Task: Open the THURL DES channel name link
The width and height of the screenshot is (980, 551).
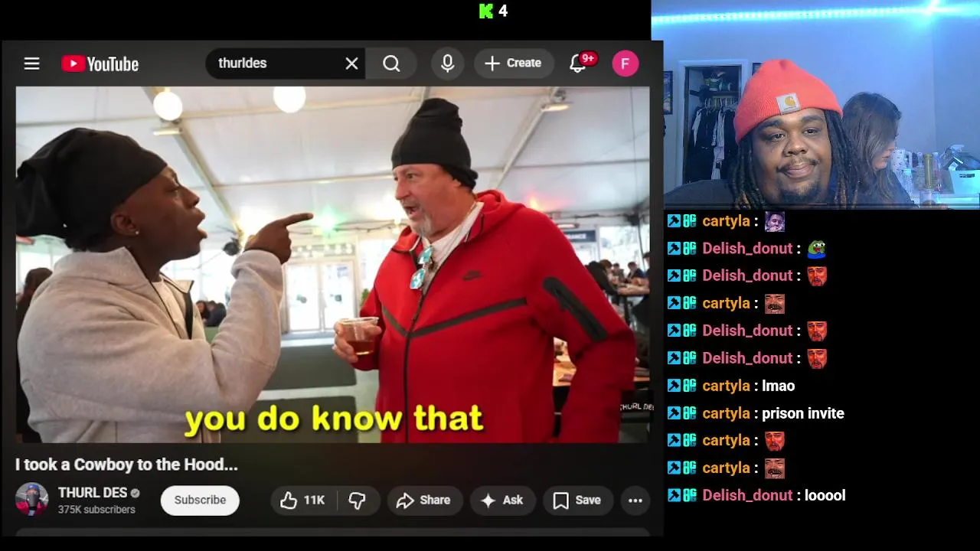Action: tap(93, 493)
